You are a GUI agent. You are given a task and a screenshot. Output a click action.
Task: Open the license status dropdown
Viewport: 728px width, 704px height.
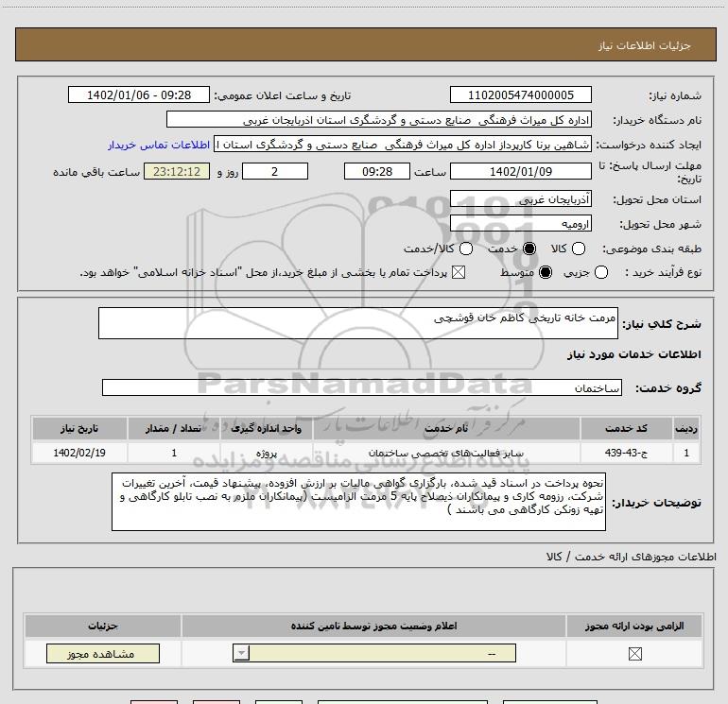point(374,653)
